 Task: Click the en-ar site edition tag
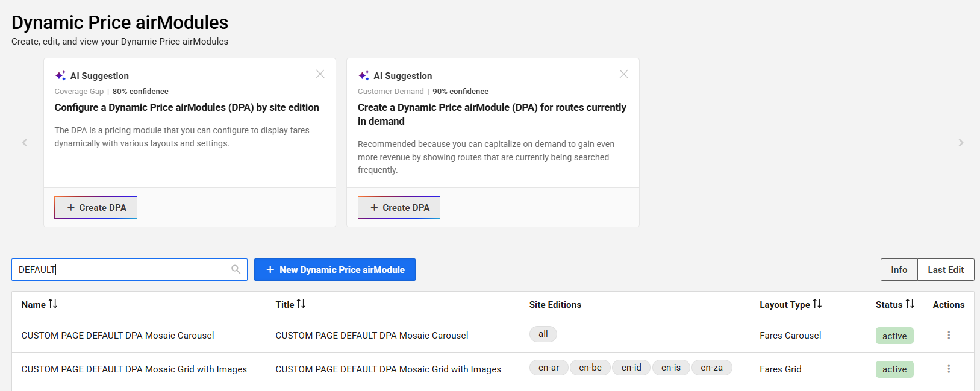549,368
